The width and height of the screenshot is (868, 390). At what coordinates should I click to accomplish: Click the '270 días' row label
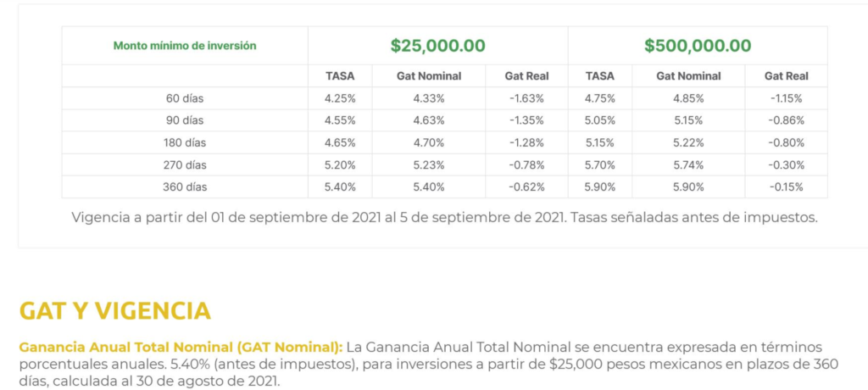(185, 165)
